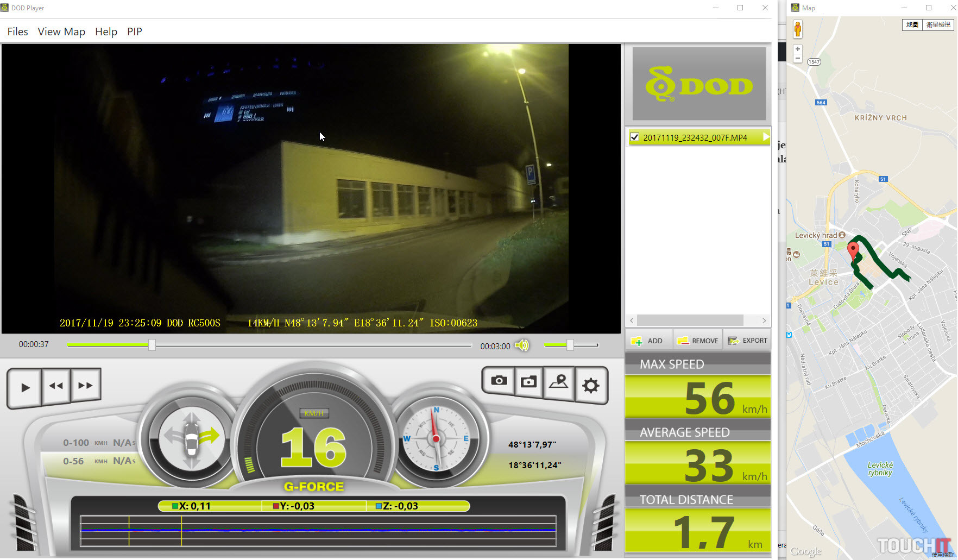This screenshot has width=958, height=560.
Task: Click the second camera capture icon
Action: [x=528, y=382]
